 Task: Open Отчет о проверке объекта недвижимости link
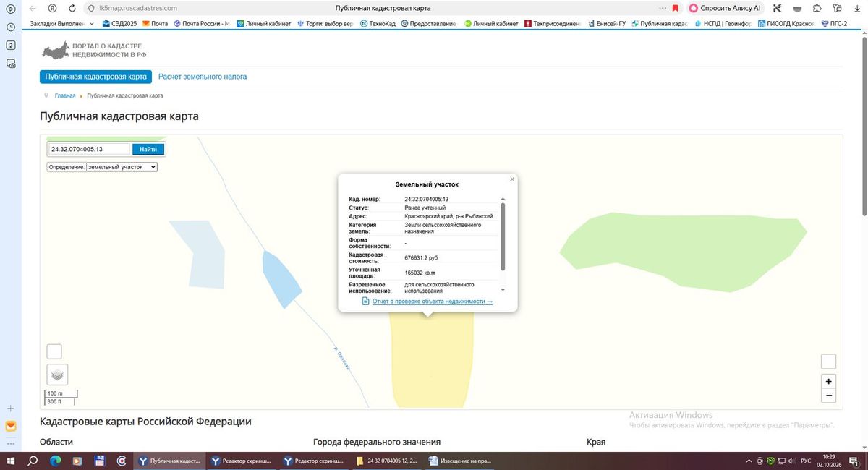[433, 301]
